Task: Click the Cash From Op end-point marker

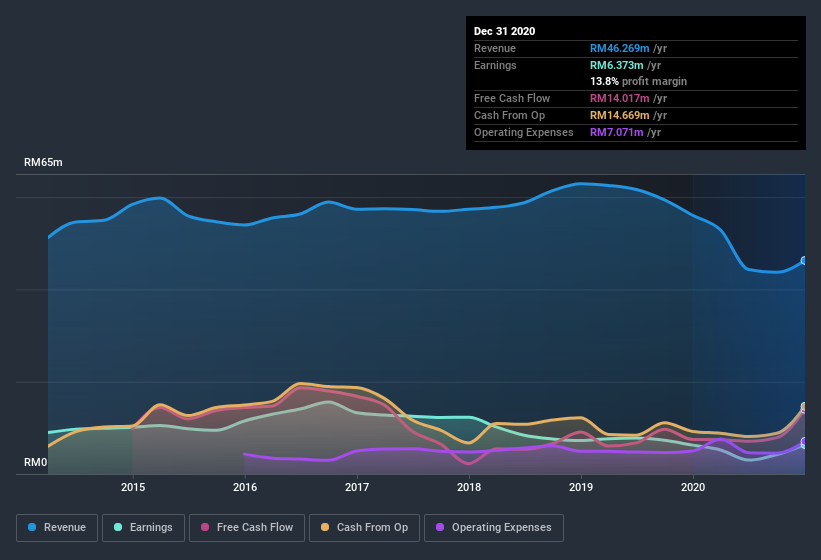Action: (804, 406)
